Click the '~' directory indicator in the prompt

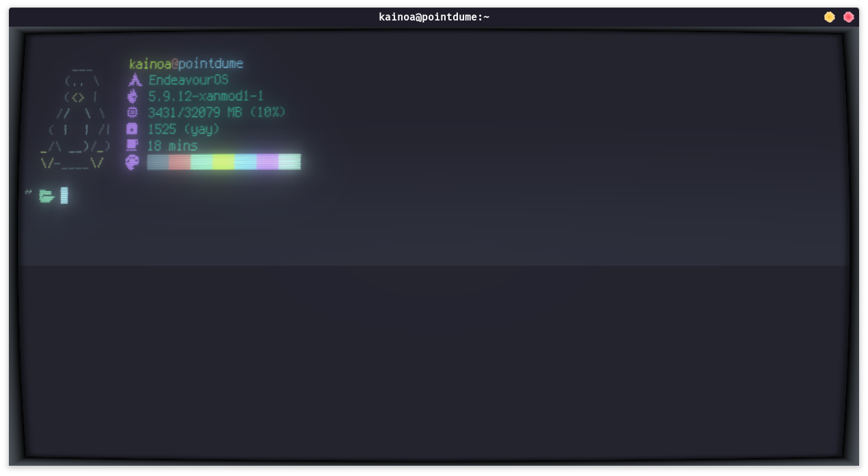click(x=29, y=193)
